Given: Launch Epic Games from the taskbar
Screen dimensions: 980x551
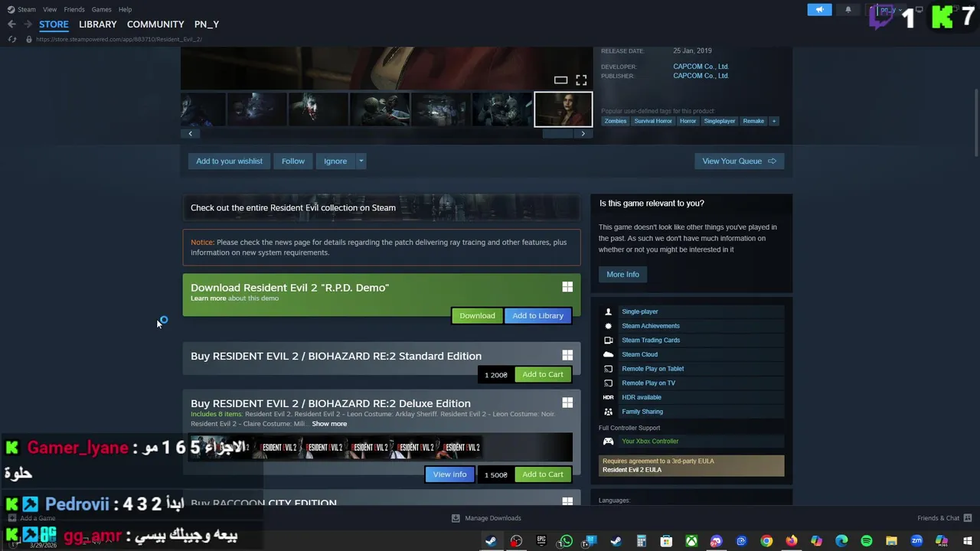Looking at the screenshot, I should pos(541,541).
